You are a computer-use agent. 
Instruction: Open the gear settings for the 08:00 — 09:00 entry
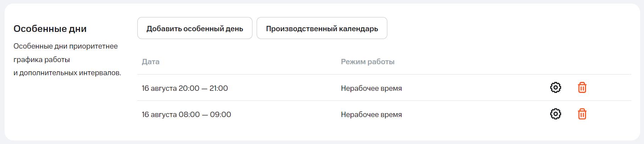point(555,114)
